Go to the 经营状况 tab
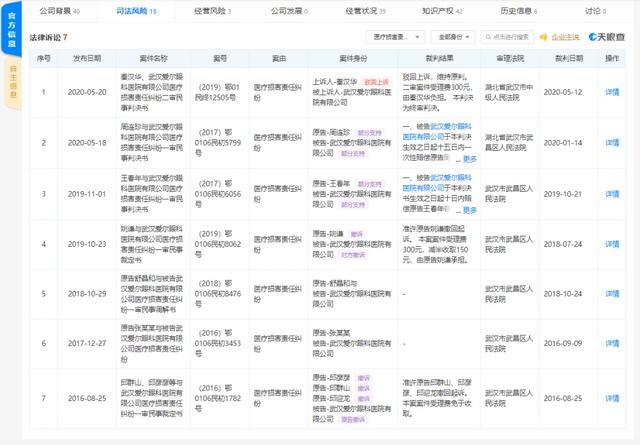The height and width of the screenshot is (445, 640). click(365, 11)
